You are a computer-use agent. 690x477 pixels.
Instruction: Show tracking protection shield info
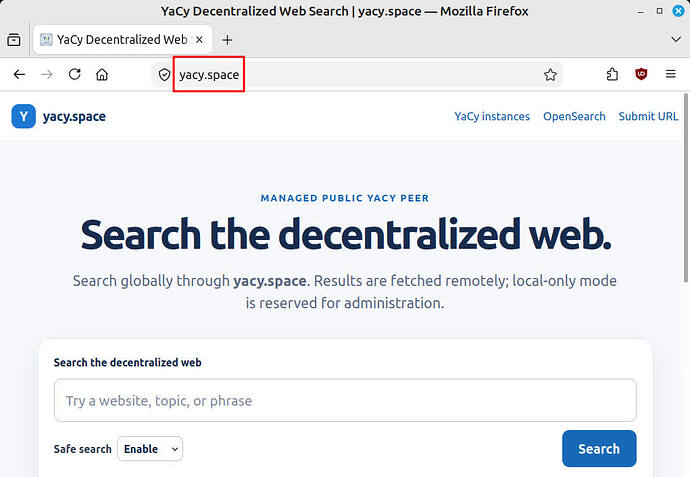coord(165,75)
